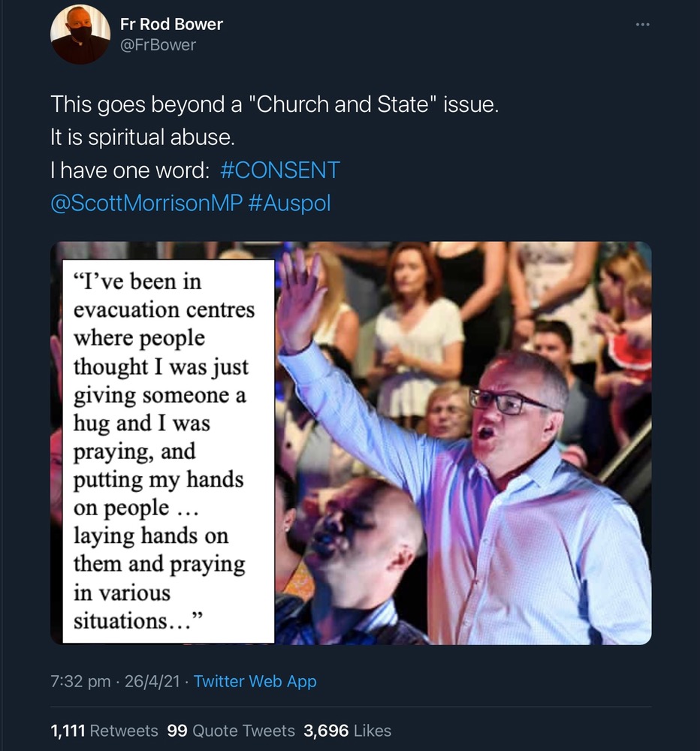700x751 pixels.
Task: Visit the @ScottMorrisonMP mention
Action: (x=146, y=203)
